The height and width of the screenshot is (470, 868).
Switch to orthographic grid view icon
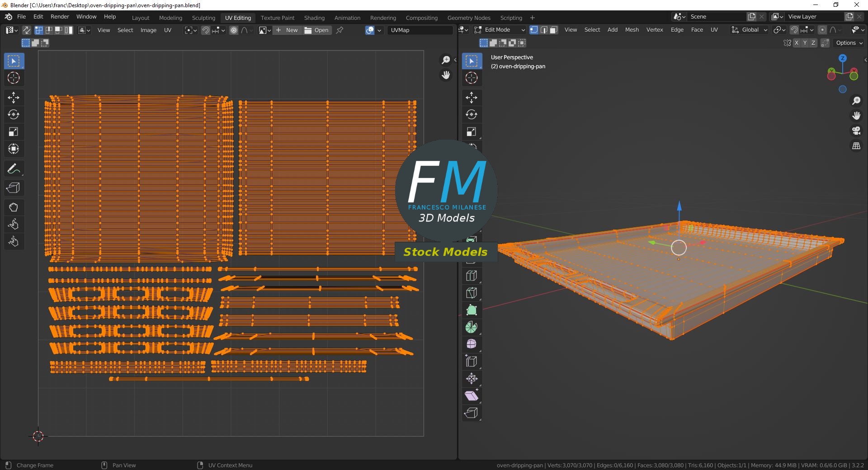856,146
